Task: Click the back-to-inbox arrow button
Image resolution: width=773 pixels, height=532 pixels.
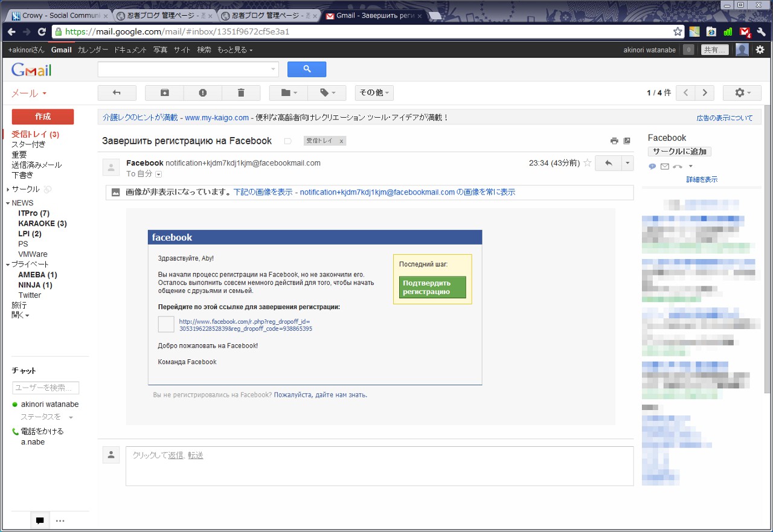Action: click(x=117, y=93)
